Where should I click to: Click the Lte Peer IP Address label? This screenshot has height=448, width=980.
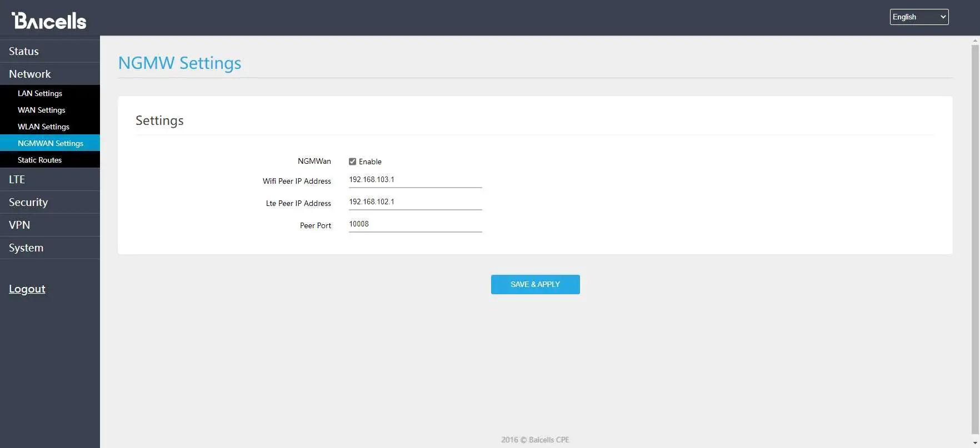pos(298,203)
